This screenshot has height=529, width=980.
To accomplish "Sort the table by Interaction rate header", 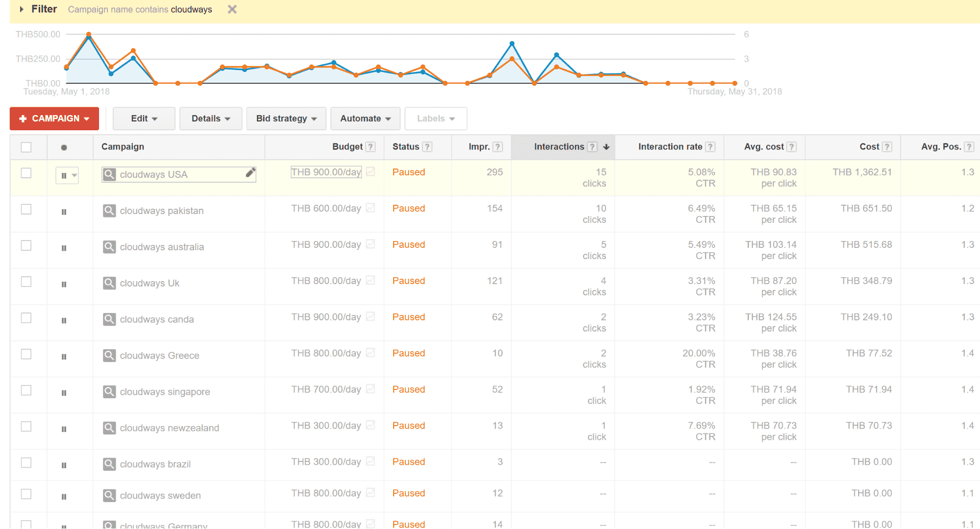I will click(x=670, y=147).
